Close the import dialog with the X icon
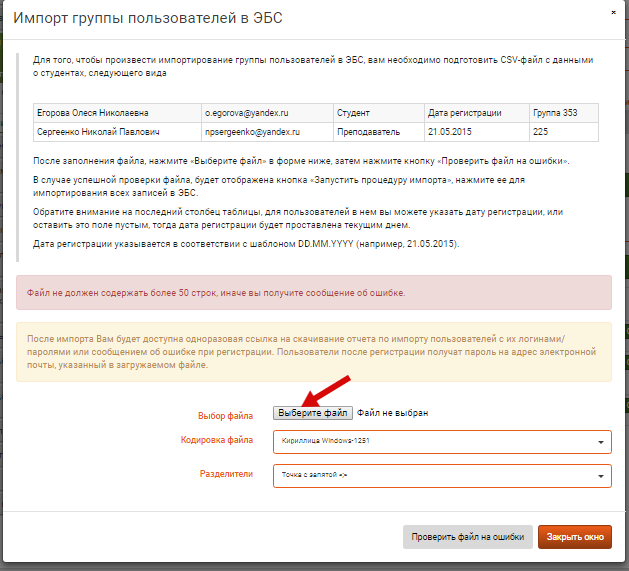This screenshot has width=629, height=571. [612, 13]
